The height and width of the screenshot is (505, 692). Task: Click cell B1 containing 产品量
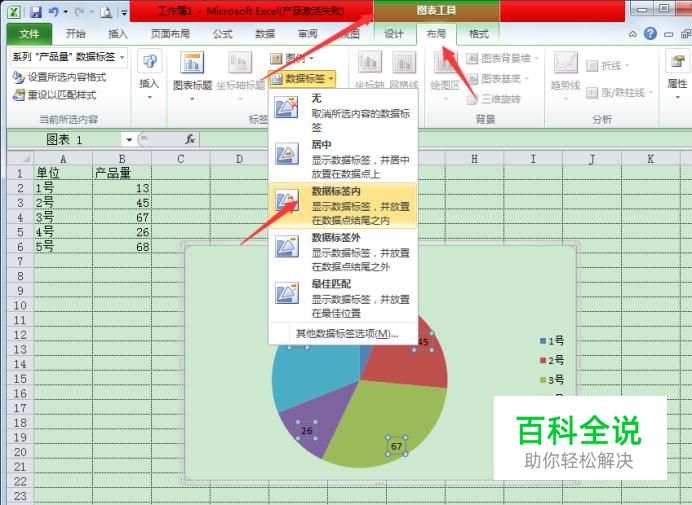click(122, 173)
